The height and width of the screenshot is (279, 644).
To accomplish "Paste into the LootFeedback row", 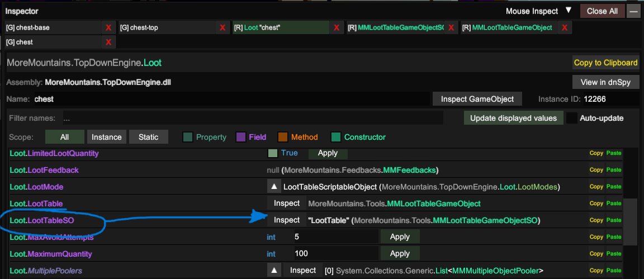I will (614, 170).
